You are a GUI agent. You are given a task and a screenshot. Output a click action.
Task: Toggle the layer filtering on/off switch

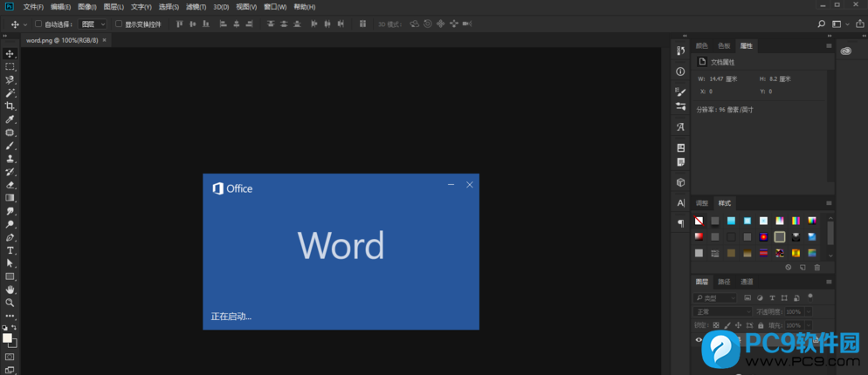[x=810, y=297]
